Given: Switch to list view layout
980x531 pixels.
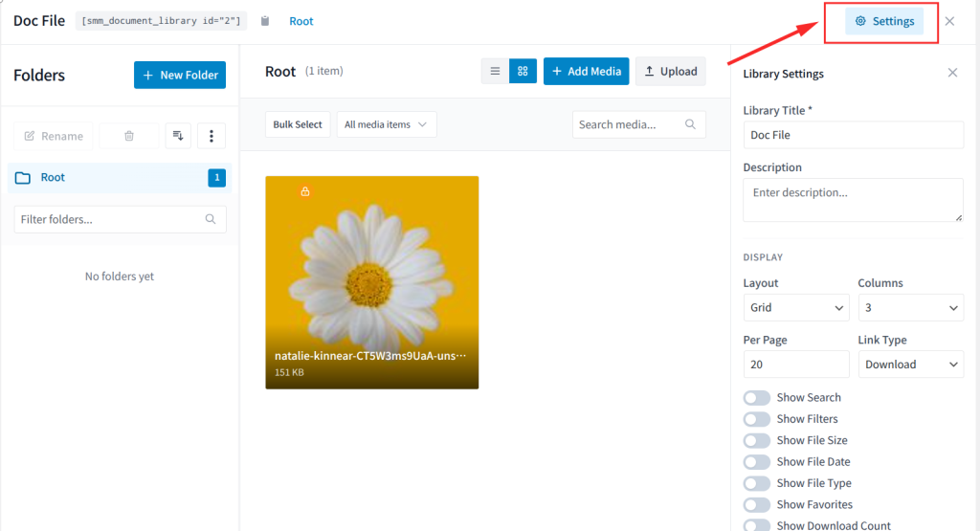Looking at the screenshot, I should click(x=495, y=71).
